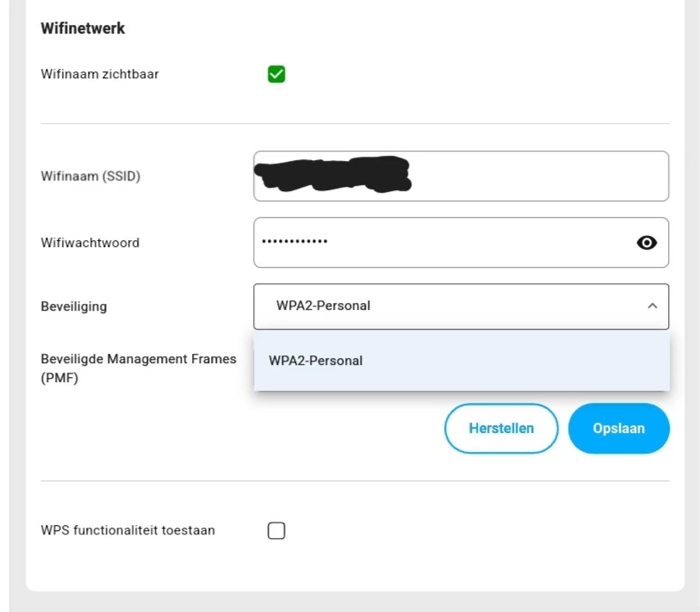
Task: Click the masked password dots
Action: 294,241
